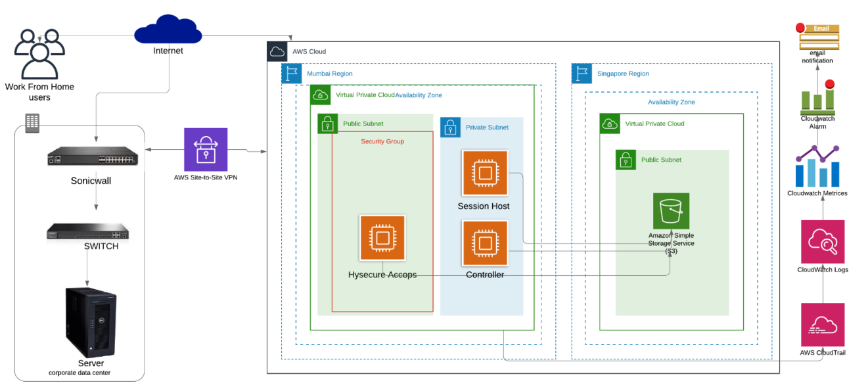
Task: Select 'Virtual Private Cloud' label in Singapore Region
Action: click(655, 124)
